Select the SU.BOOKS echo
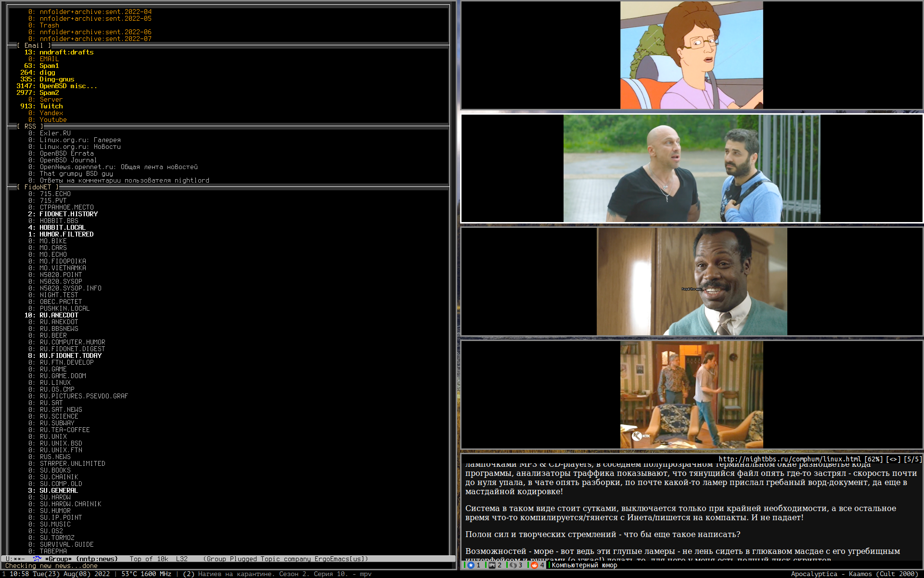The image size is (924, 578). pos(55,470)
